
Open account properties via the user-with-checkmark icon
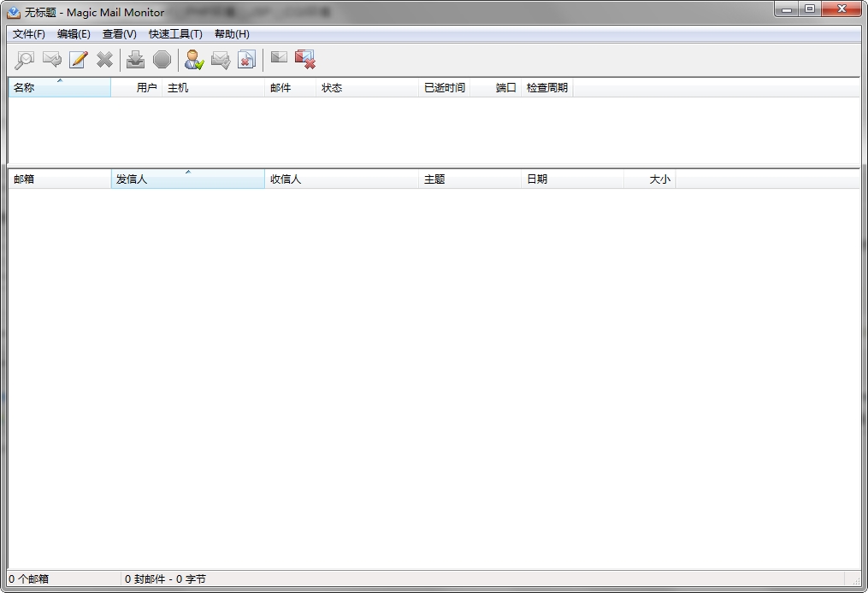192,60
